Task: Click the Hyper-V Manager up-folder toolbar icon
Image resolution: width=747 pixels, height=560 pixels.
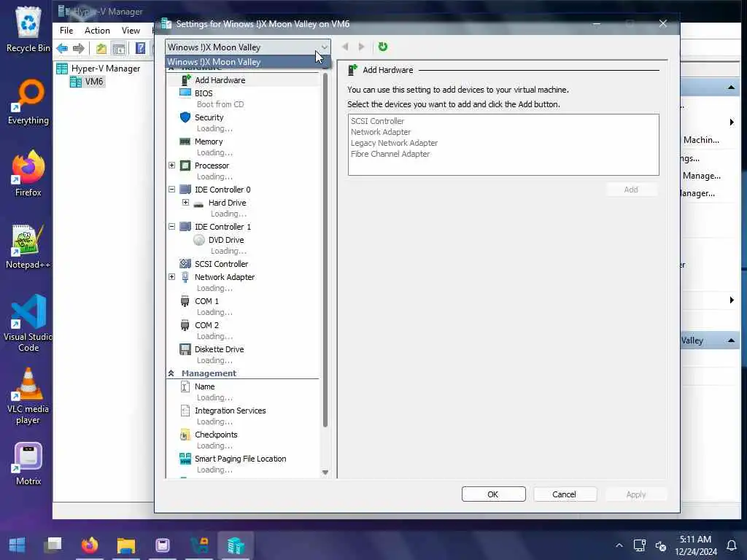Action: tap(101, 48)
